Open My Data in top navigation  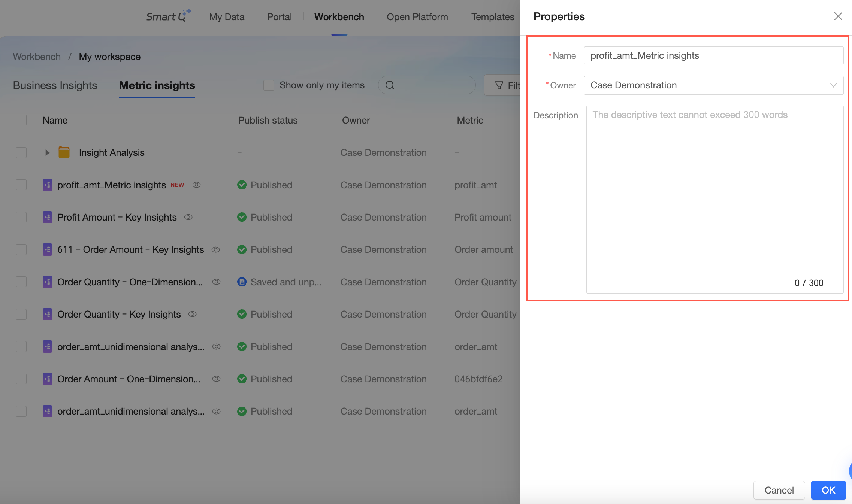(x=227, y=17)
